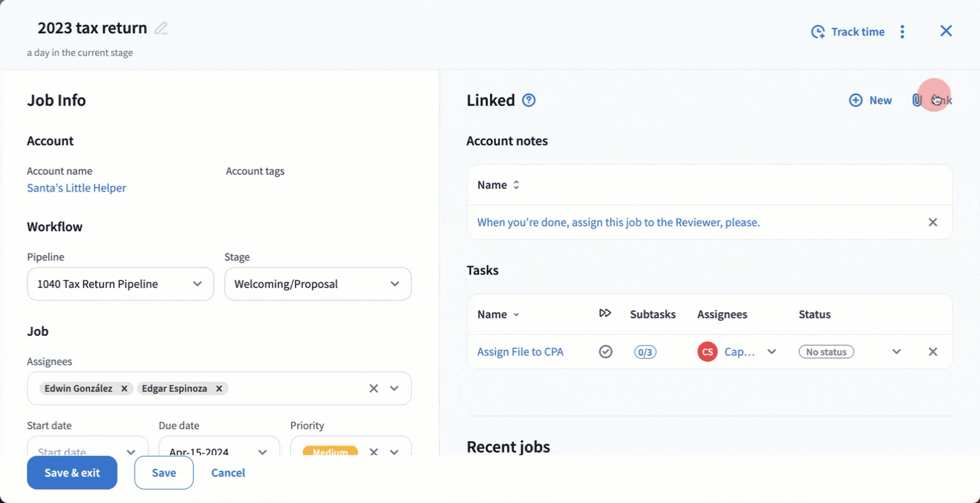Click the pencil icon to rename job
980x503 pixels.
tap(161, 28)
